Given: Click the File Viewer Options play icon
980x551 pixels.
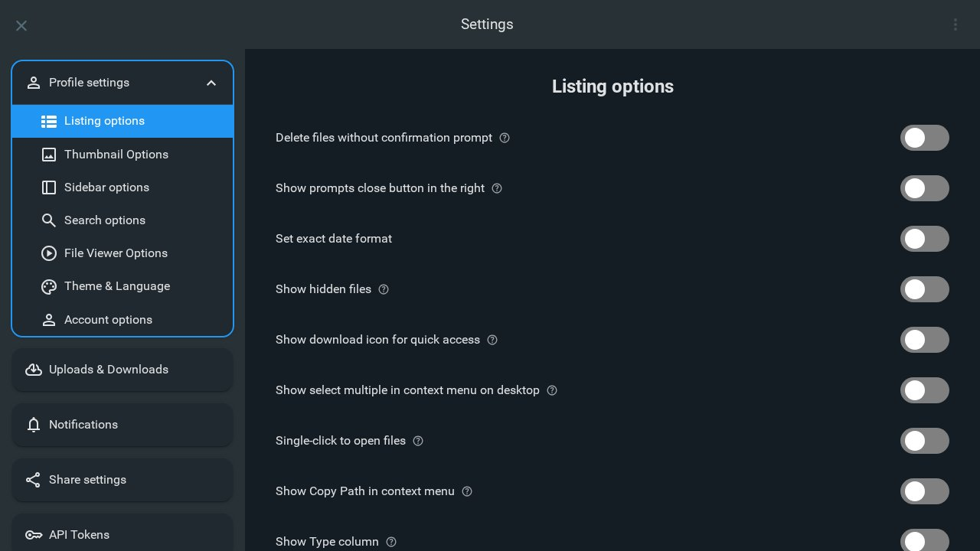Looking at the screenshot, I should click(49, 253).
